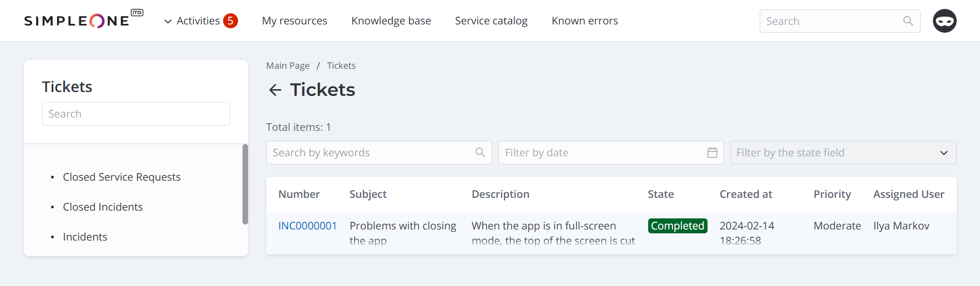Open the Service catalog page
This screenshot has height=286, width=980.
[491, 21]
